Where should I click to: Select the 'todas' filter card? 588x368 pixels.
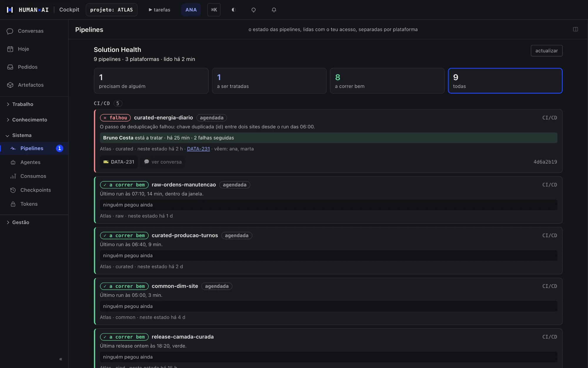coord(505,81)
